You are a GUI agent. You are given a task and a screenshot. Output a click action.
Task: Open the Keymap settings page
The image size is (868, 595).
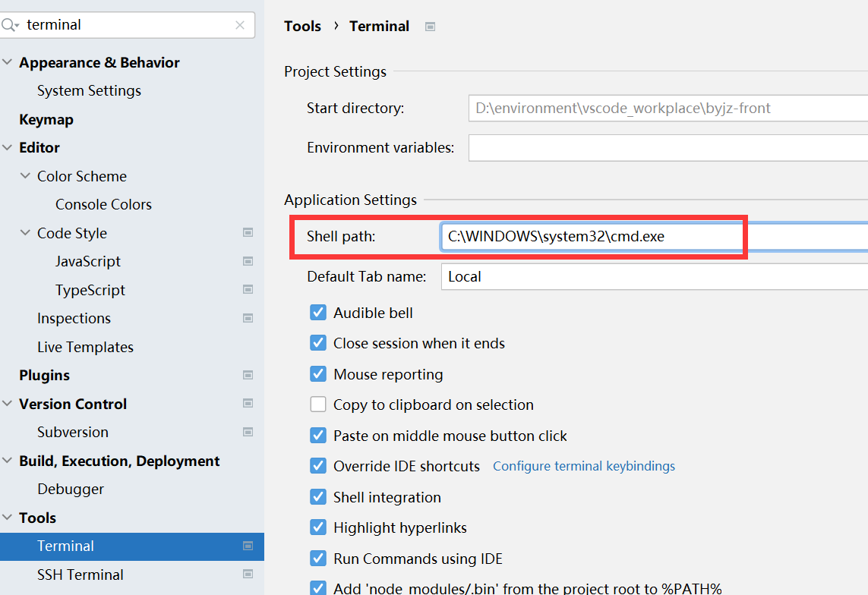pos(46,119)
